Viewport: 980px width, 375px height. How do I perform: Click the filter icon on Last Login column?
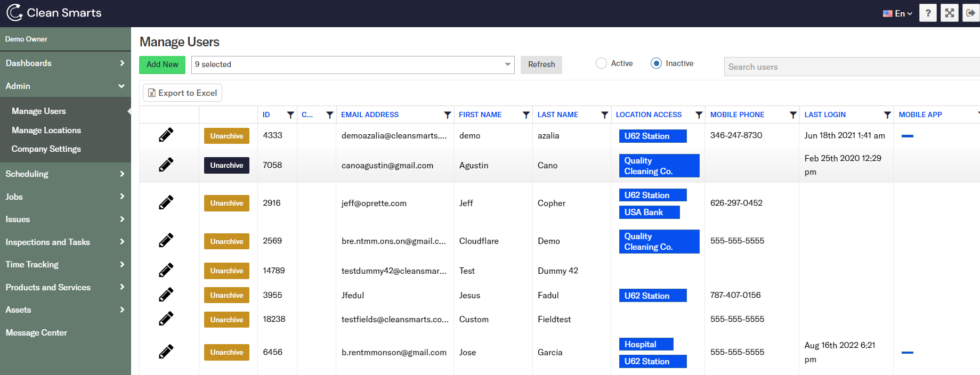point(887,115)
